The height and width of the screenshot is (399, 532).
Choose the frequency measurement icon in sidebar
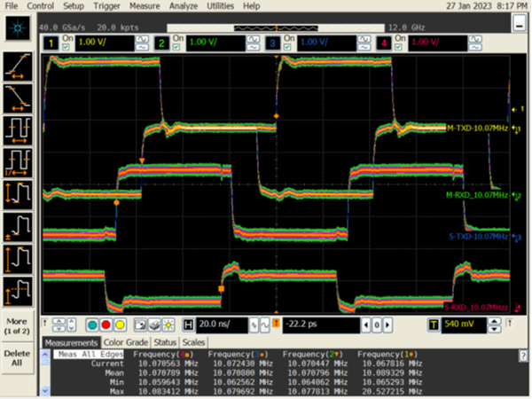[18, 163]
